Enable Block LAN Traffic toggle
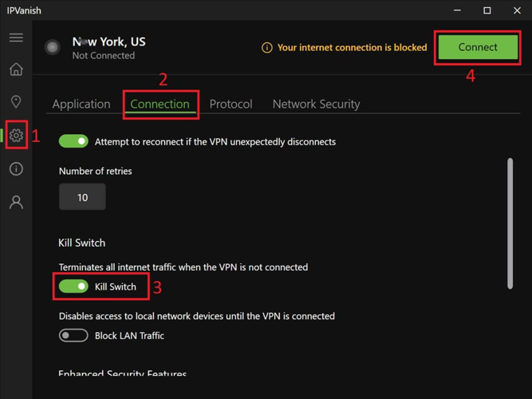532x399 pixels. pos(73,336)
